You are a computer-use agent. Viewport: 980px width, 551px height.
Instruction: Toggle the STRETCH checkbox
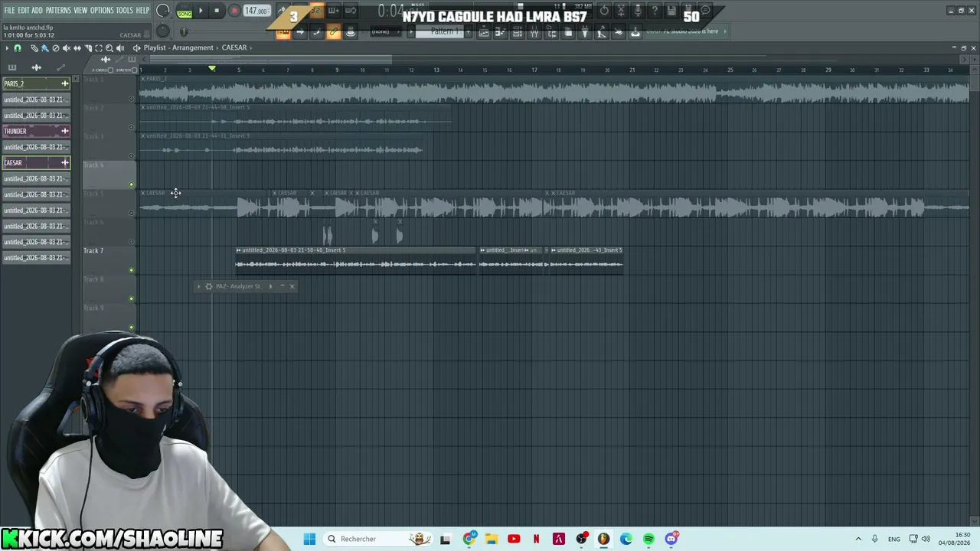[135, 70]
